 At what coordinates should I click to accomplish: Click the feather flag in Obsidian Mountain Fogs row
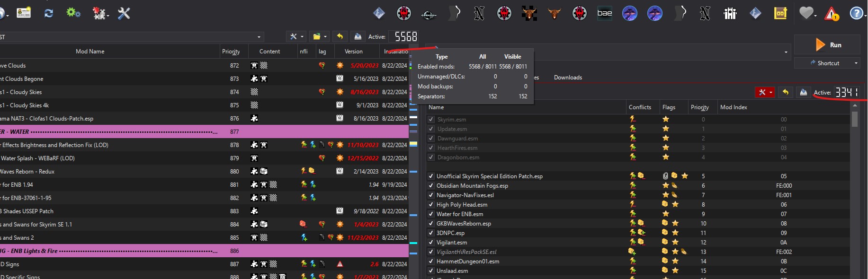tap(674, 185)
